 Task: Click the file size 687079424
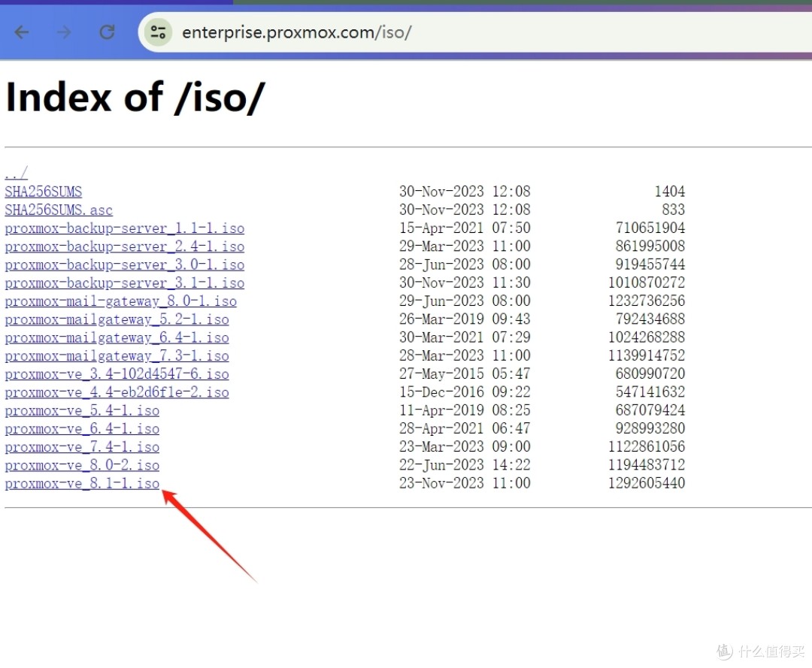(650, 410)
